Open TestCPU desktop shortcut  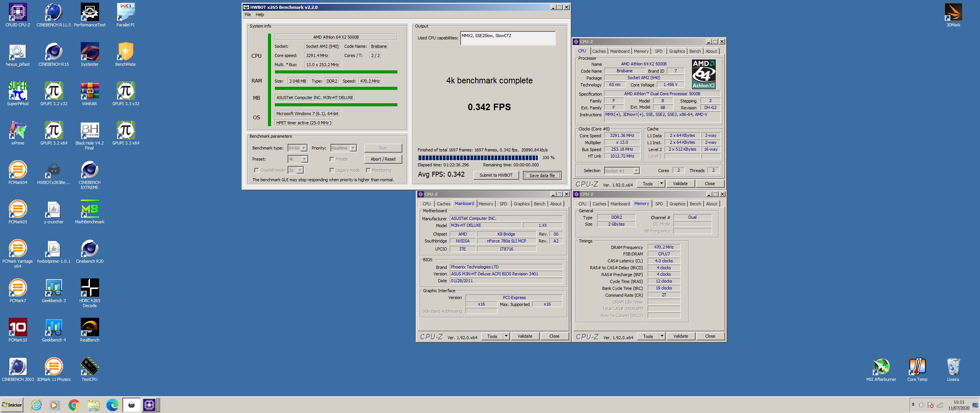click(90, 369)
